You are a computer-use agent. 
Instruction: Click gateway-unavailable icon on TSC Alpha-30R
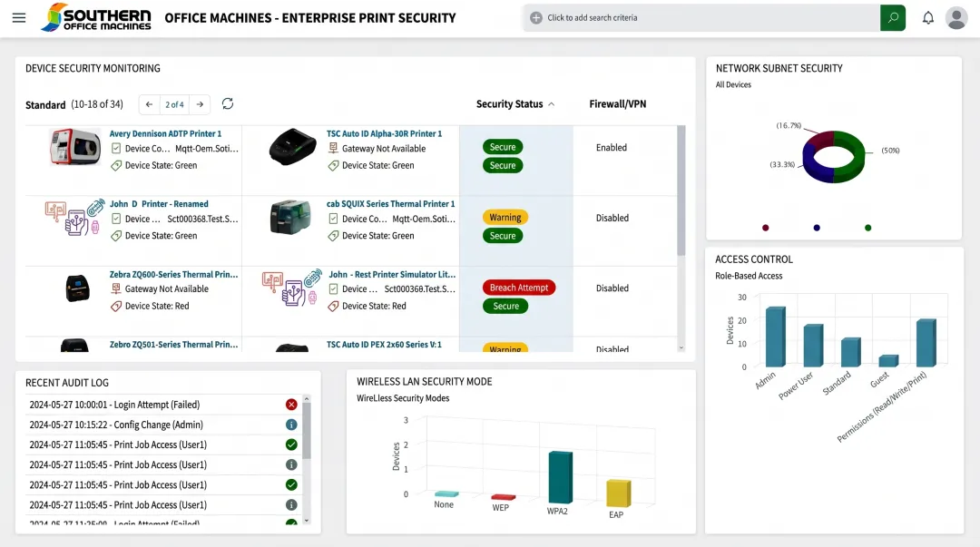tap(333, 148)
